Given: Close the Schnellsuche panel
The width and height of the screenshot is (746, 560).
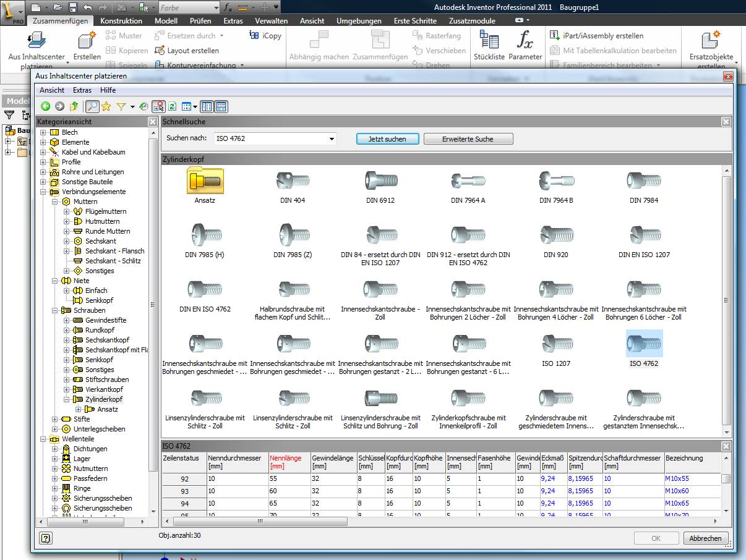Looking at the screenshot, I should (x=726, y=122).
